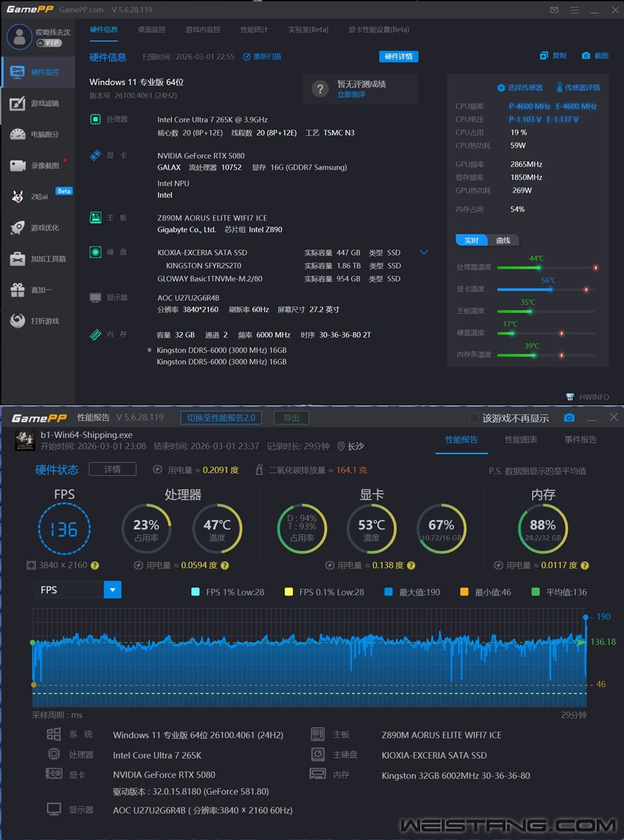This screenshot has width=624, height=840.
Task: Open the 喜加一 gift sidebar item
Action: pos(37,290)
